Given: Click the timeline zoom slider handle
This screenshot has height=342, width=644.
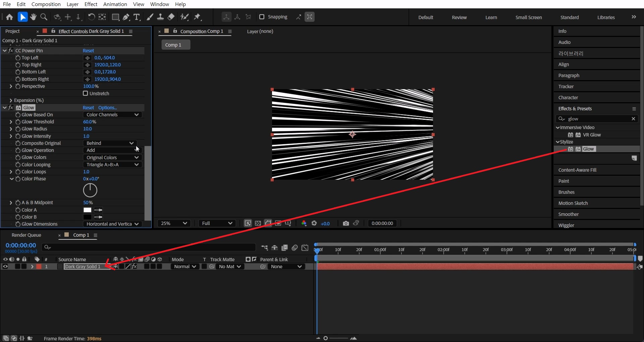Looking at the screenshot, I should pos(325,338).
